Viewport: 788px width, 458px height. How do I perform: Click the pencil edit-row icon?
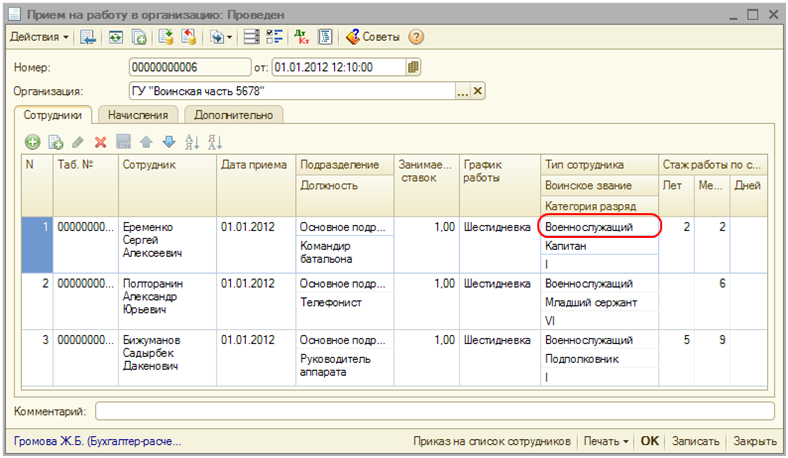[x=78, y=143]
